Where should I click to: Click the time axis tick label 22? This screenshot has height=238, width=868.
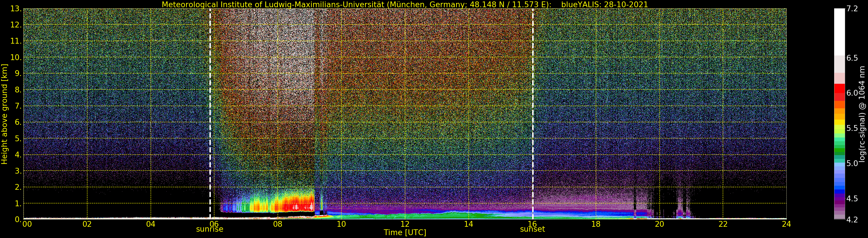coord(723,224)
